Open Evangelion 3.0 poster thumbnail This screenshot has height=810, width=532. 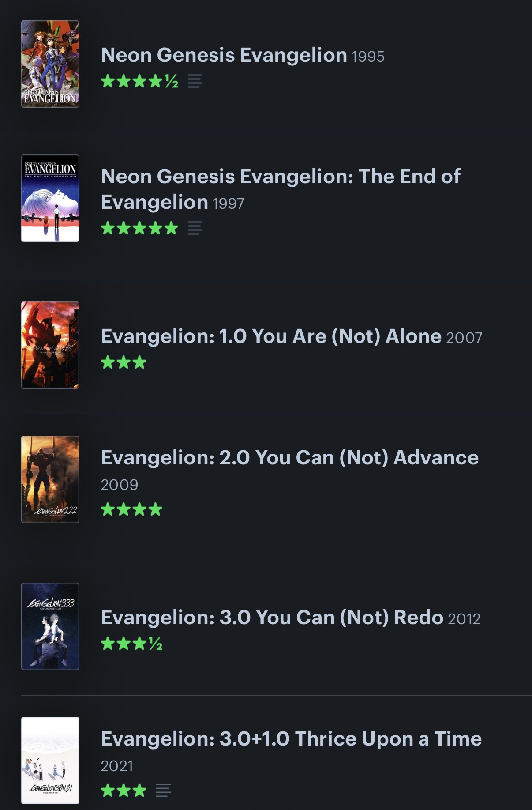[x=50, y=626]
